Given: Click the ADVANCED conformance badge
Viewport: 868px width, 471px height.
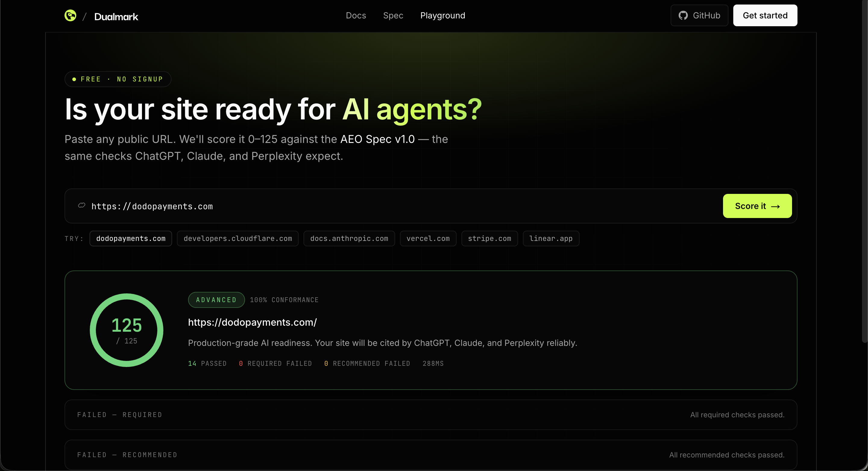Looking at the screenshot, I should point(216,300).
